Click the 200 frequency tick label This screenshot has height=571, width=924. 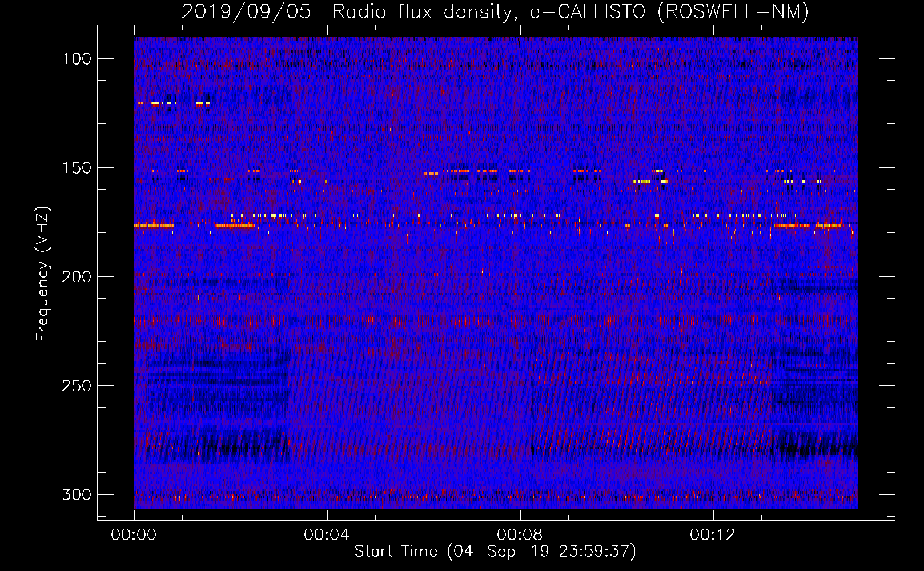click(x=77, y=277)
